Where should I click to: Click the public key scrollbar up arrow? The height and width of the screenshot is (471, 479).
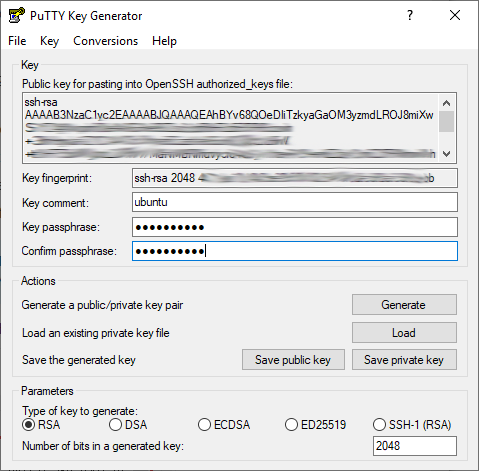click(447, 103)
